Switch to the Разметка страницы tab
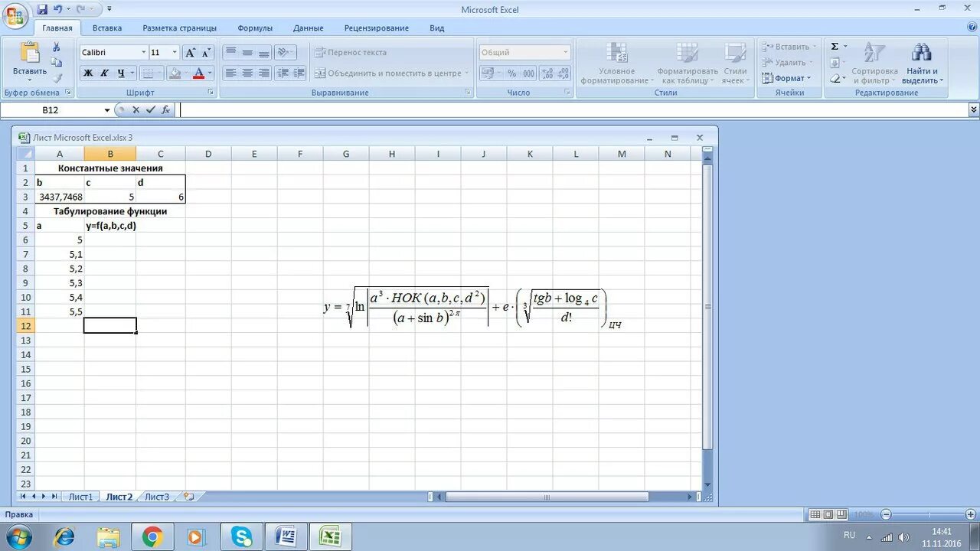 coord(179,28)
